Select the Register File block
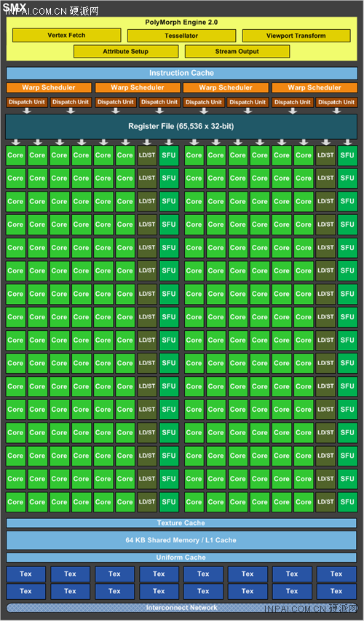This screenshot has height=621, width=364. (x=181, y=126)
